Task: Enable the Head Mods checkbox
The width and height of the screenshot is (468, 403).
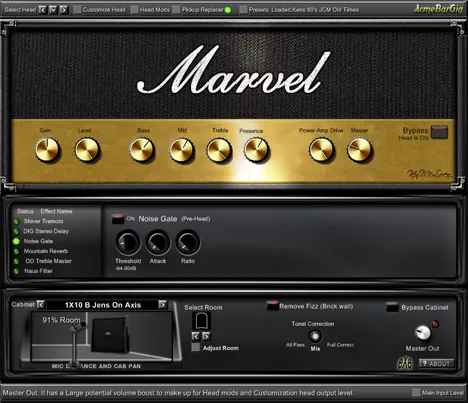Action: 134,10
